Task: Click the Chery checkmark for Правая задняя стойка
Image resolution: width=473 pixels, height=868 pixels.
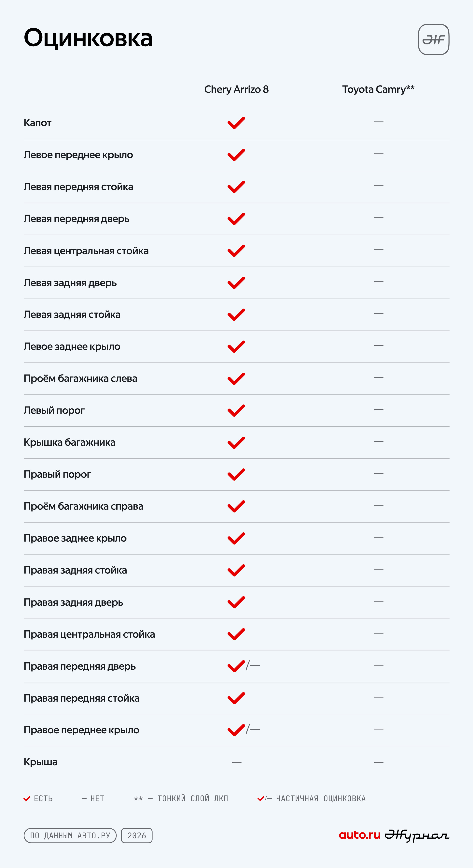Action: point(236,570)
